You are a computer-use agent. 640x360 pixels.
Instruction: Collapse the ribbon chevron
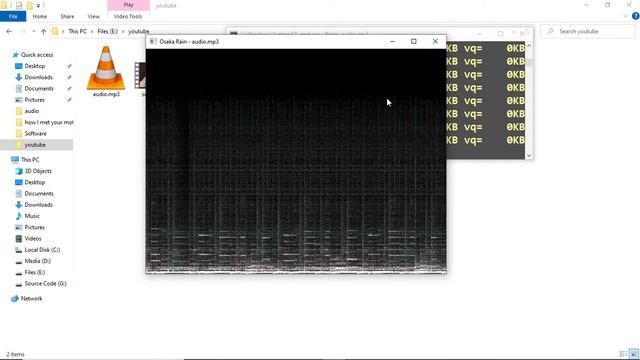click(625, 16)
